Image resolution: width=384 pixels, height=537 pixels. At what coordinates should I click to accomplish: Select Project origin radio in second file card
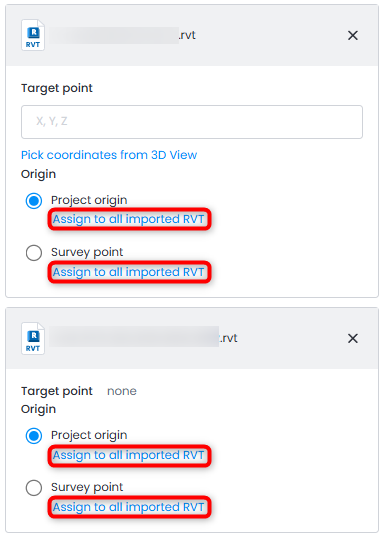pos(34,436)
